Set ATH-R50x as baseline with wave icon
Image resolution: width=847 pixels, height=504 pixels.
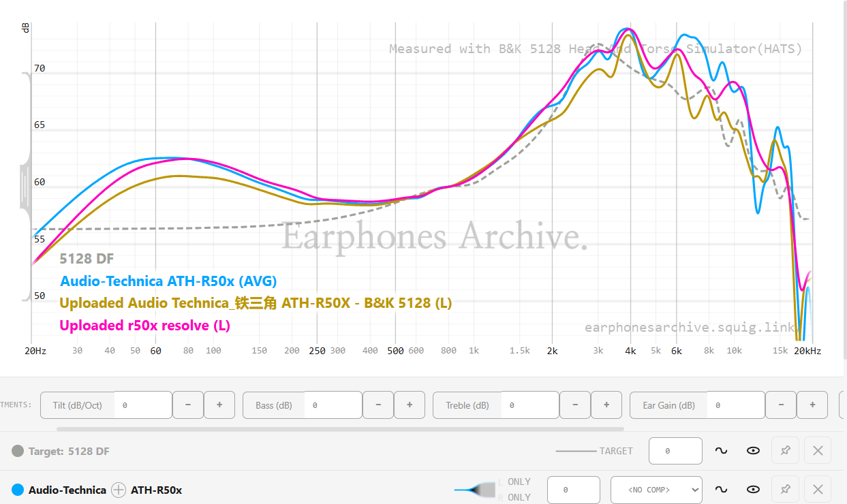[x=721, y=489]
